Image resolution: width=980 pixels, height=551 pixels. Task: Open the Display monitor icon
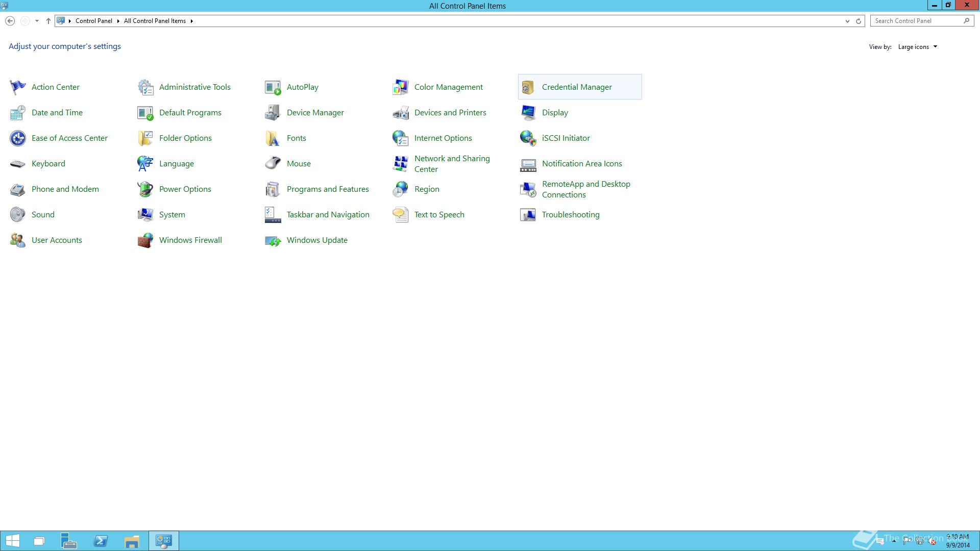pos(528,113)
